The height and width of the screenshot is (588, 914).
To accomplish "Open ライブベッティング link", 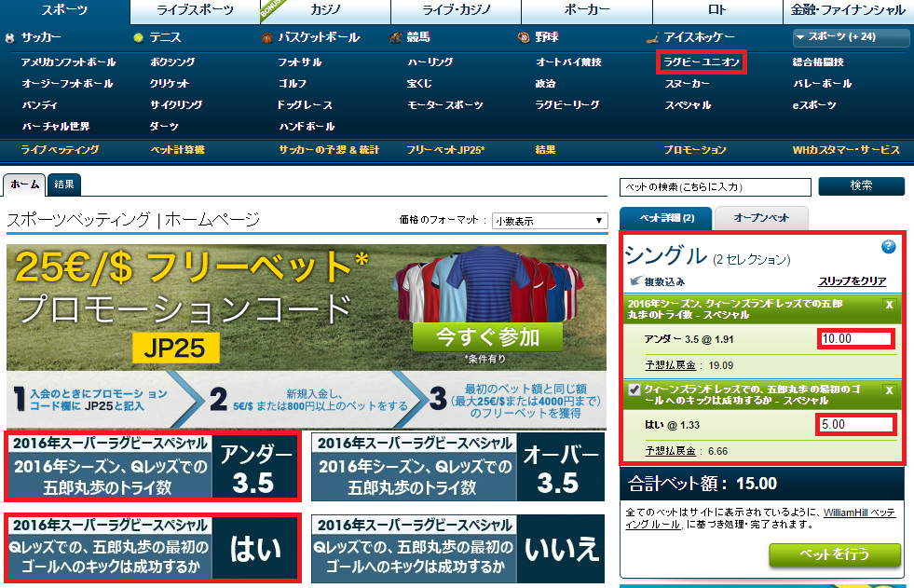I will 60,150.
